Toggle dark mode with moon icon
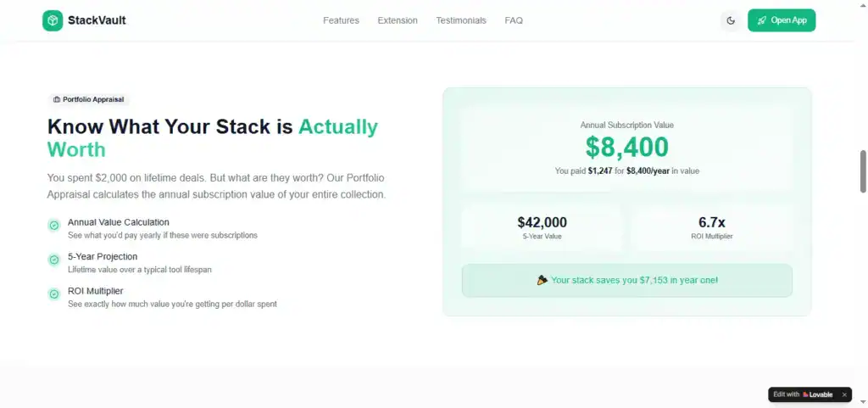The width and height of the screenshot is (868, 408). point(731,20)
